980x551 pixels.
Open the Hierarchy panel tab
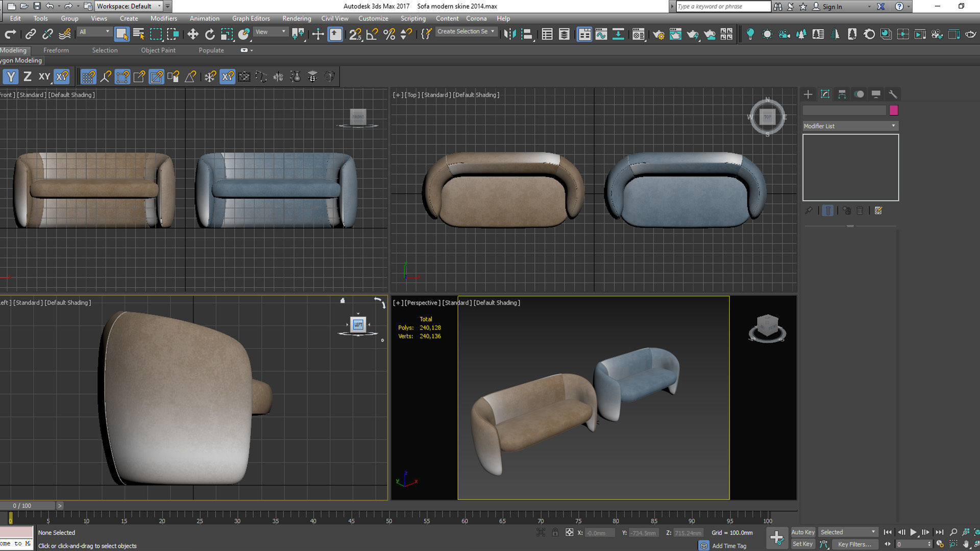tap(842, 94)
